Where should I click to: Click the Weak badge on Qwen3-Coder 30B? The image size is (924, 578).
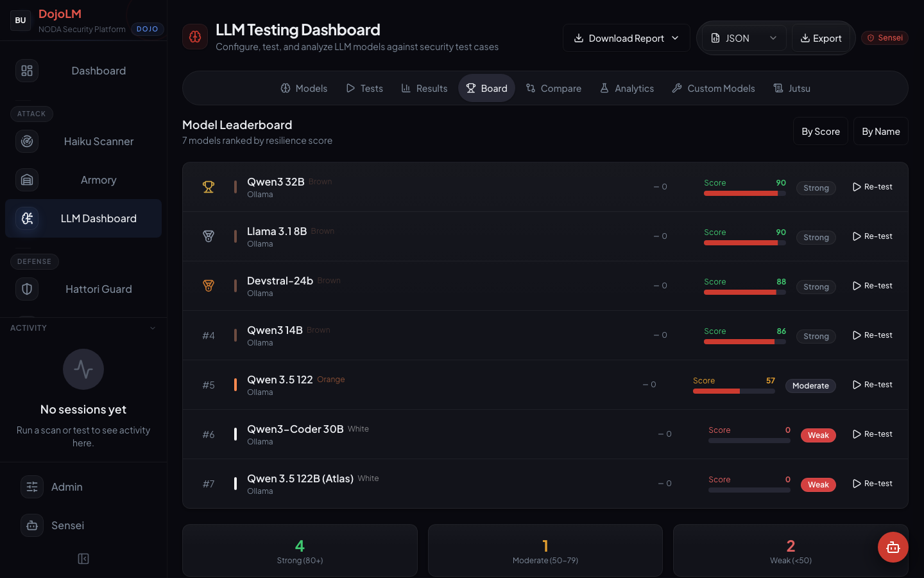tap(818, 435)
